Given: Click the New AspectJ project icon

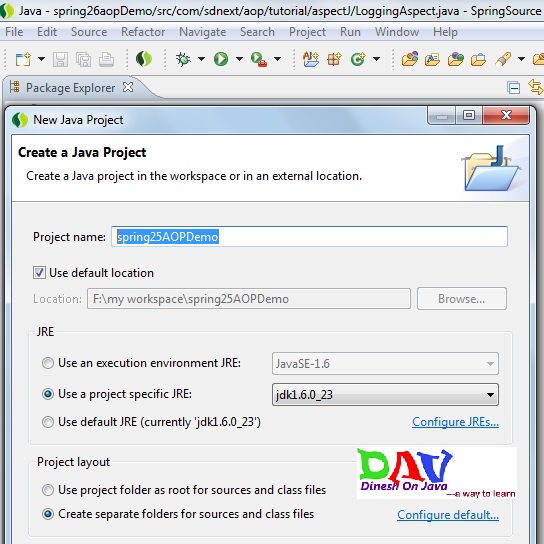Looking at the screenshot, I should 311,59.
